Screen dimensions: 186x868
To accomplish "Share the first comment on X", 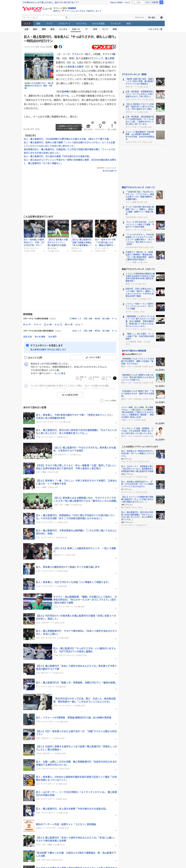I will tap(115, 378).
